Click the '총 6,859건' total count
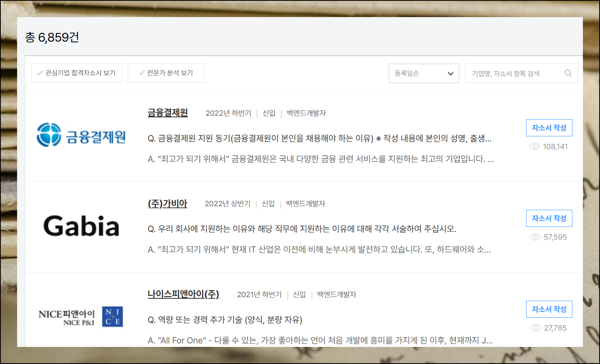The image size is (600, 364). [52, 37]
